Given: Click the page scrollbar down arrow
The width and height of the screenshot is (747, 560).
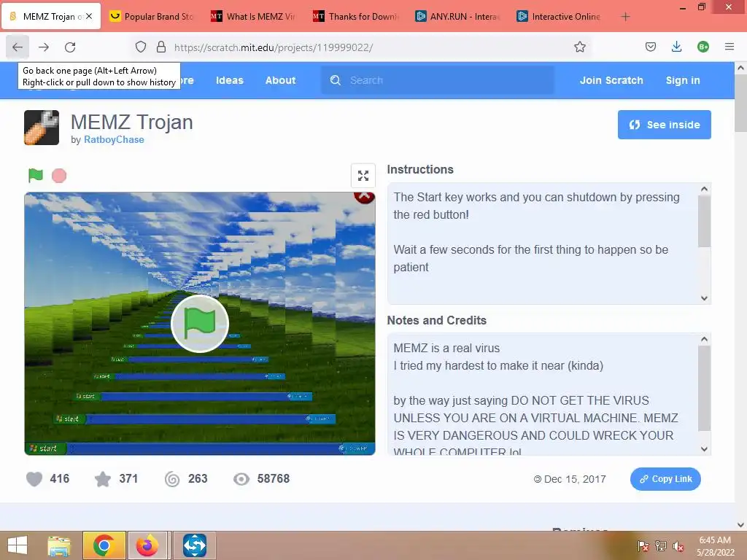Looking at the screenshot, I should coord(740,525).
